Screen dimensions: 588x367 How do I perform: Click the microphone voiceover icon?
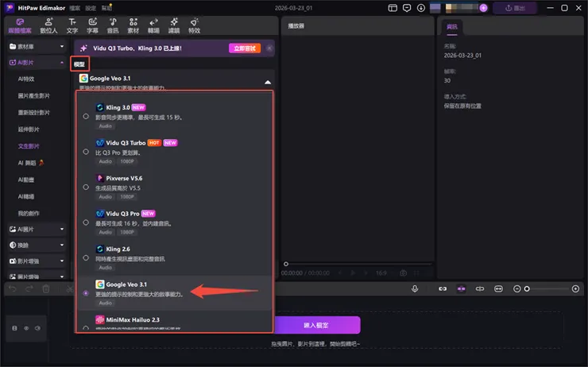click(x=415, y=288)
